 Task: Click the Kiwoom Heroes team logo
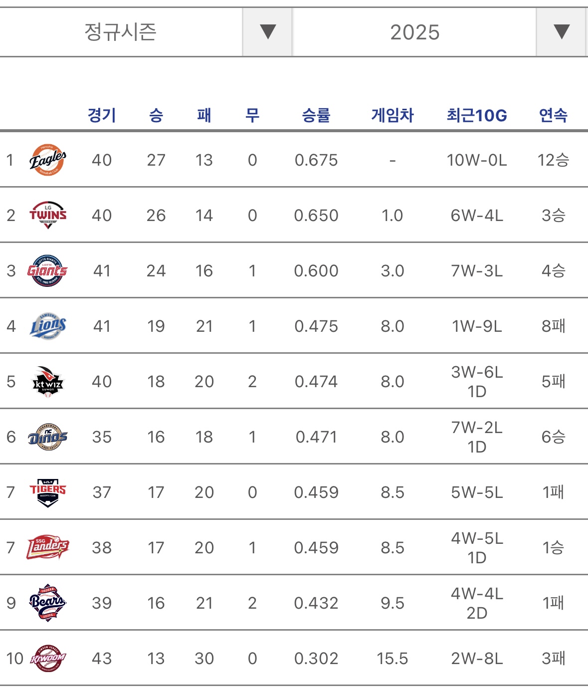coord(48,658)
